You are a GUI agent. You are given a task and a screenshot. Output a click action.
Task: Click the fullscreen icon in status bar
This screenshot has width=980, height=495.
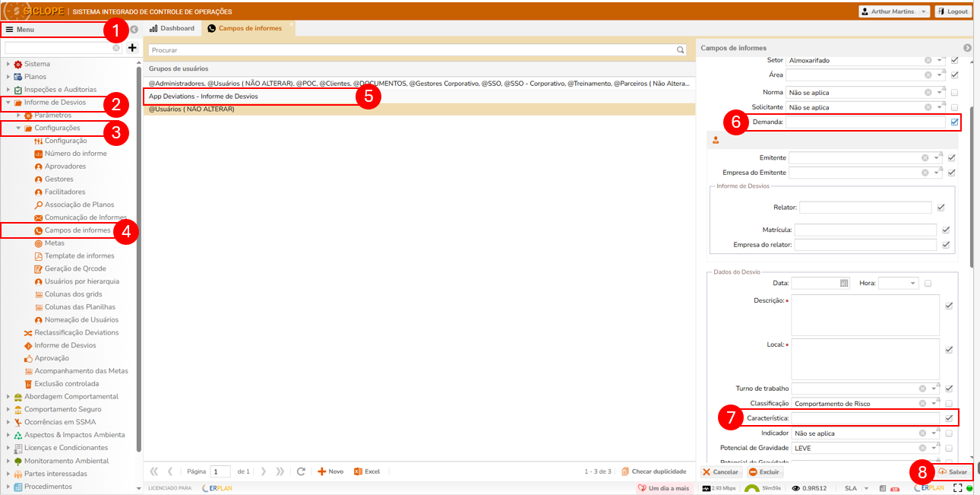click(957, 488)
